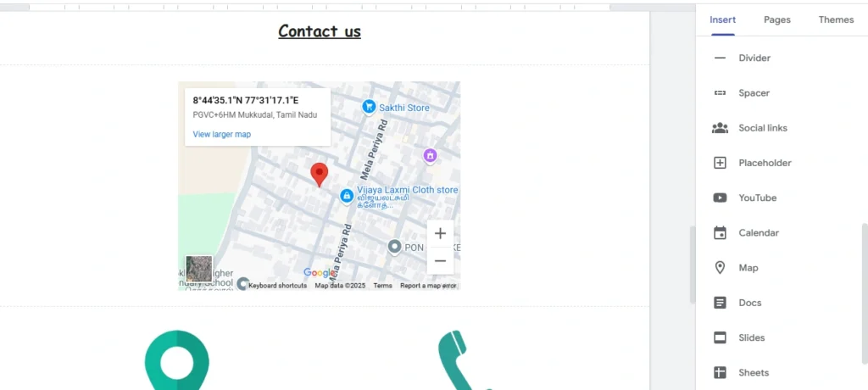Click the YouTube play icon

coord(720,198)
